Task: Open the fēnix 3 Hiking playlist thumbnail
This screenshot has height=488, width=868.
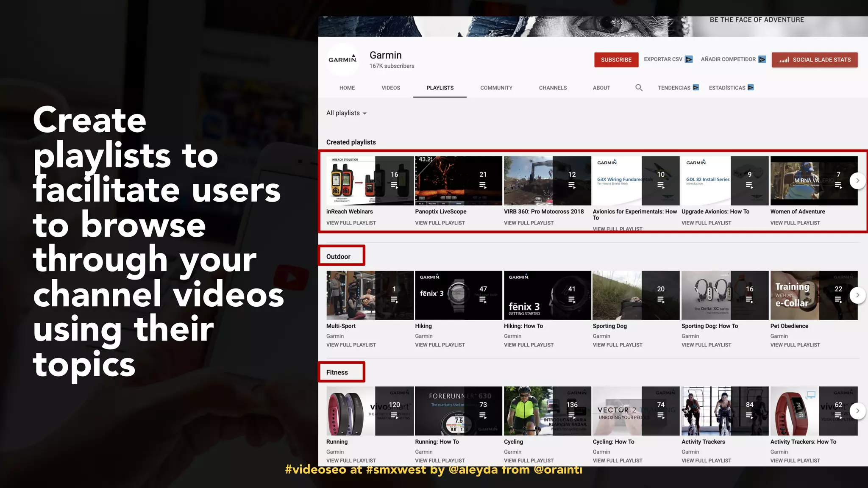Action: pos(459,295)
